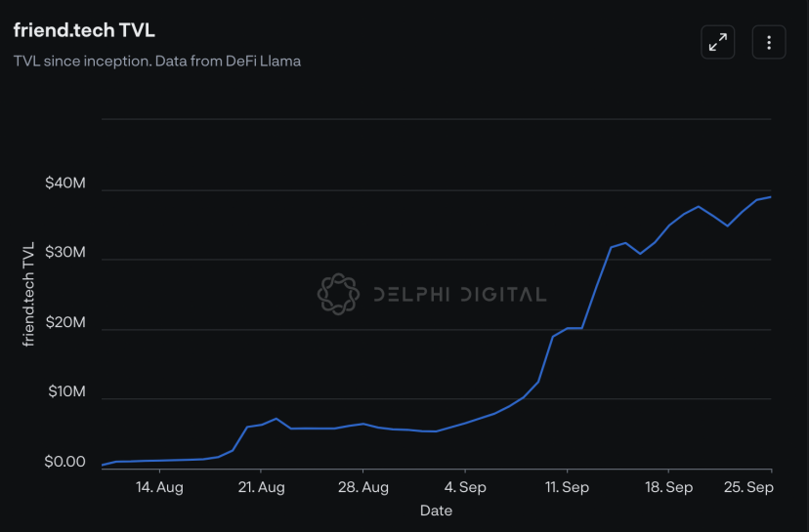809x532 pixels.
Task: Open the three-dot chart options menu
Action: pyautogui.click(x=769, y=42)
